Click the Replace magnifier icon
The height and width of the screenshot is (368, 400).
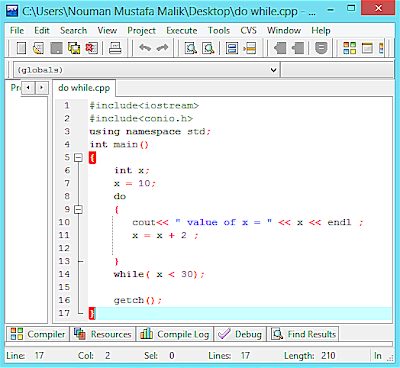coord(208,48)
